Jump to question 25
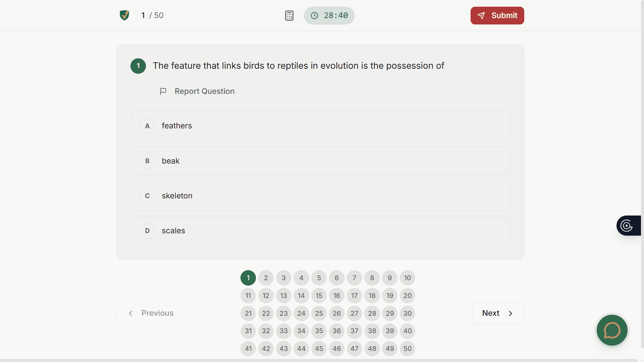 coord(319,313)
